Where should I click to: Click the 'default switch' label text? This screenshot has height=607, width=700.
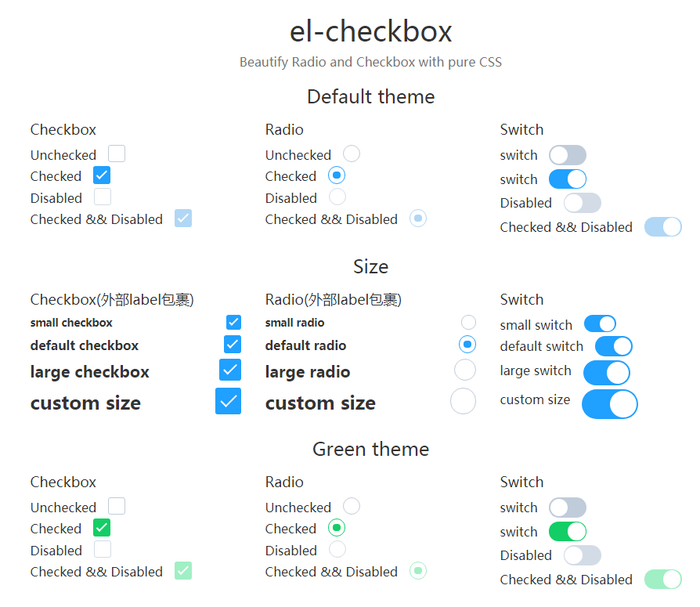pyautogui.click(x=542, y=347)
